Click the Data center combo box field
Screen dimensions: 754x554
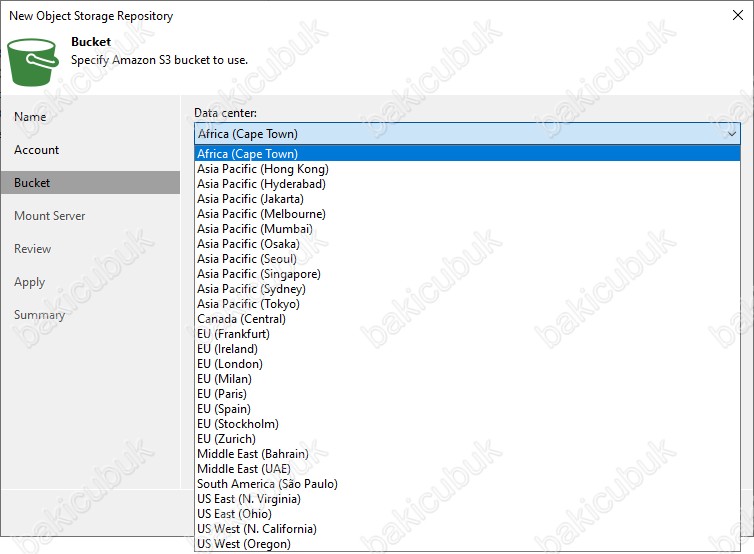(467, 134)
